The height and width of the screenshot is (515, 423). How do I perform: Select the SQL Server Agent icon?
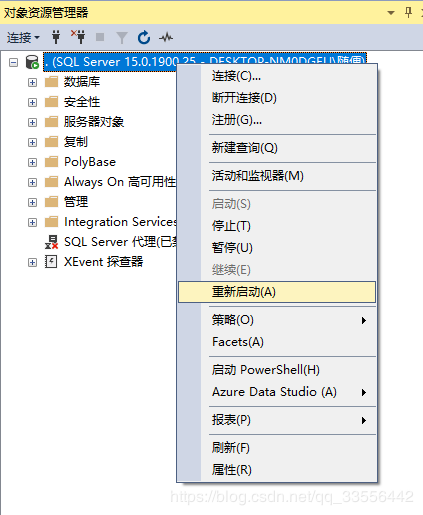pyautogui.click(x=51, y=242)
